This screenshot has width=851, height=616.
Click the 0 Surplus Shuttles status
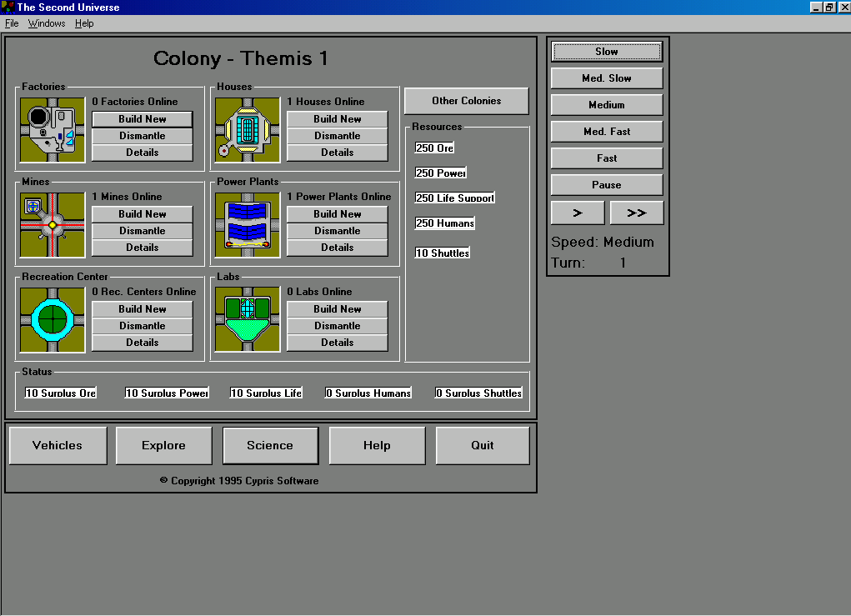tap(478, 393)
